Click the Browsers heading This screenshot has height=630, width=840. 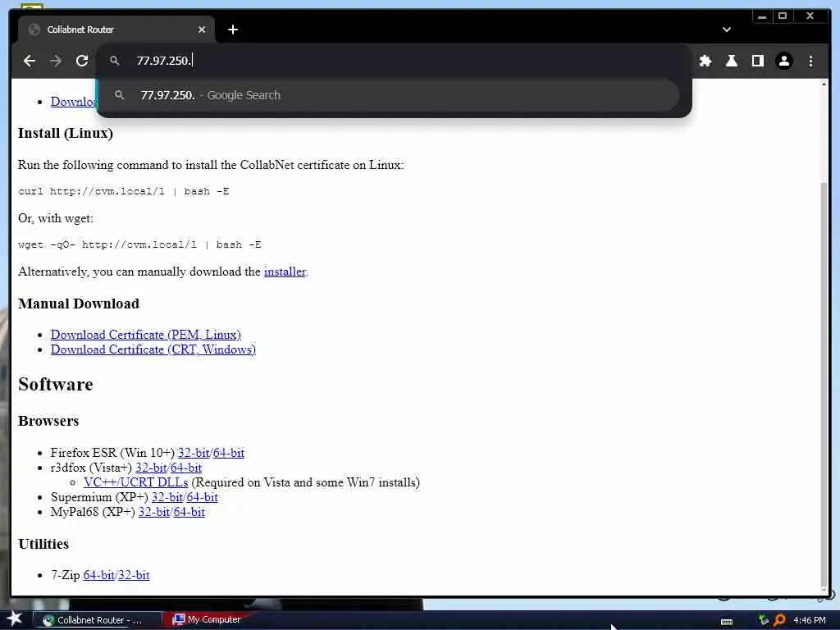pyautogui.click(x=48, y=421)
